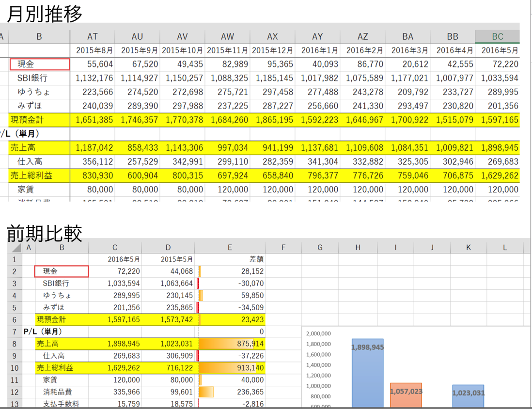Select cell 120,000 under 2015年11月
The image size is (532, 409).
[x=227, y=189]
